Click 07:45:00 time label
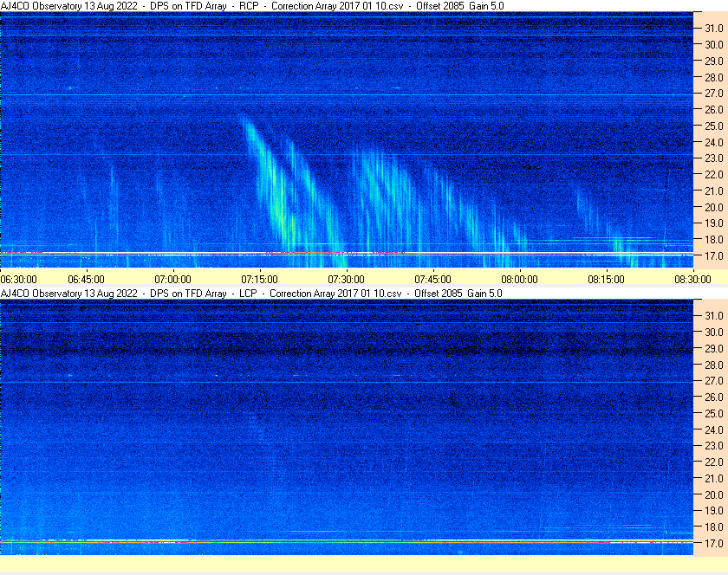Viewport: 728px width, 575px height. pyautogui.click(x=432, y=280)
